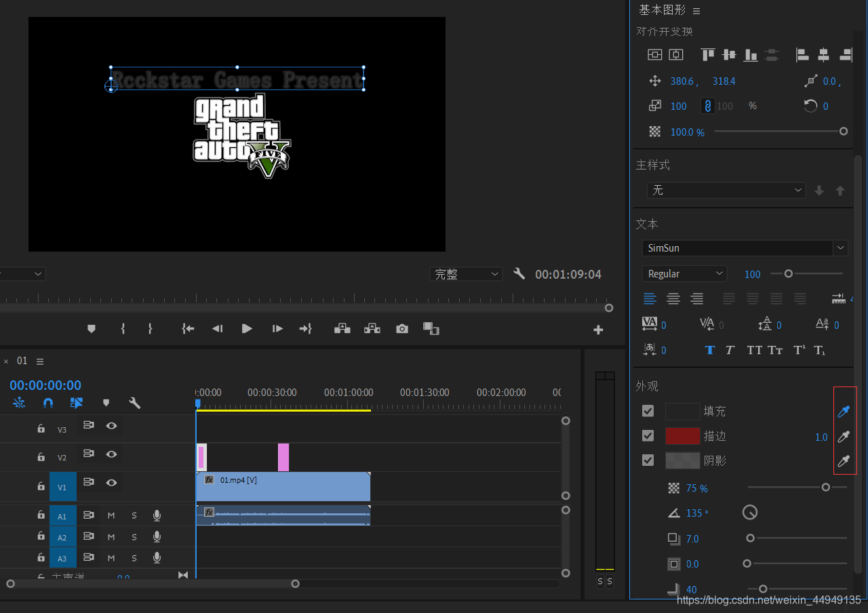Click the Play button in program monitor
The height and width of the screenshot is (613, 868).
[x=247, y=329]
